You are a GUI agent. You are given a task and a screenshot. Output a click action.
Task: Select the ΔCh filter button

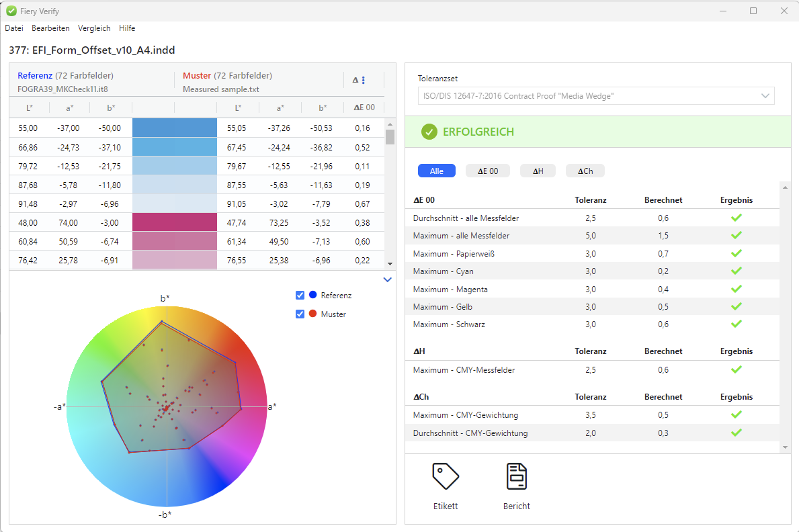[585, 171]
